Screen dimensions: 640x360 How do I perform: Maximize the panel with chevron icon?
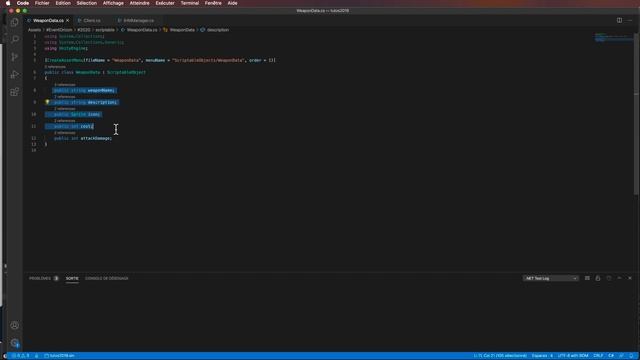(x=619, y=278)
